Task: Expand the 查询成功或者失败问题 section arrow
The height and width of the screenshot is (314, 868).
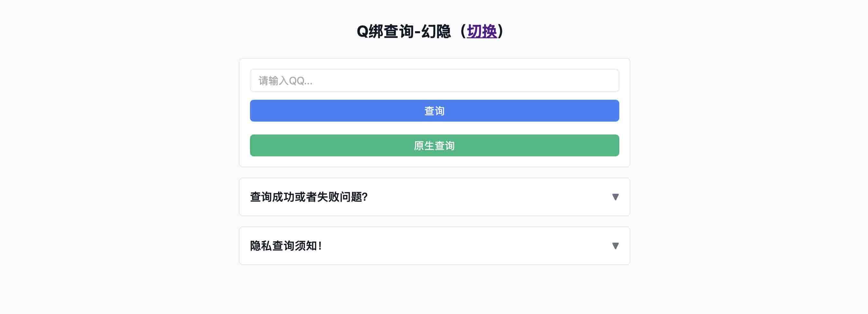Action: (x=615, y=197)
